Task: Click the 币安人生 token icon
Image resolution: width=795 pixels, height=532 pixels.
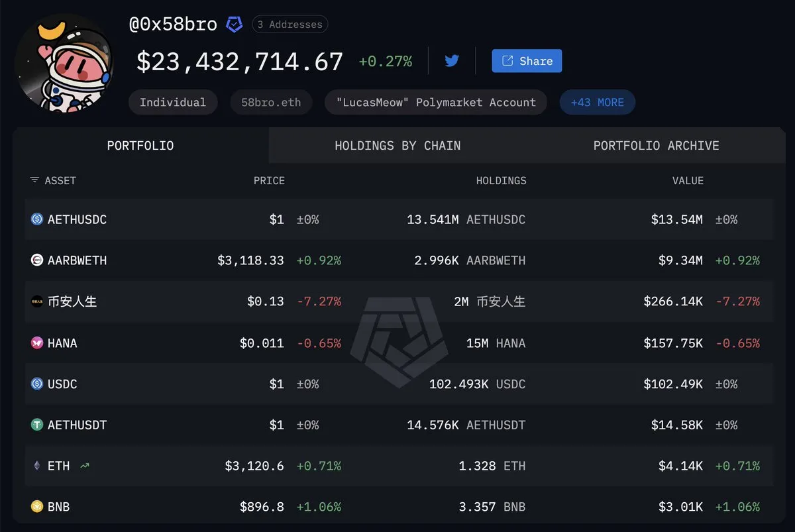Action: tap(37, 301)
